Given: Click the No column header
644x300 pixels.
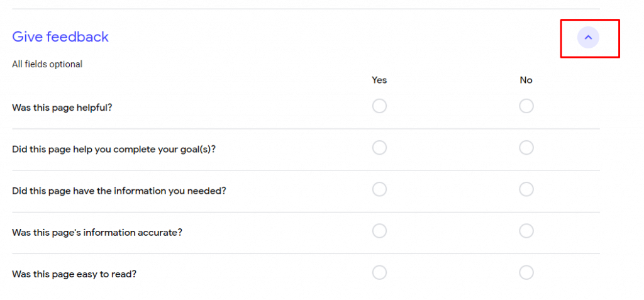Looking at the screenshot, I should pos(526,80).
